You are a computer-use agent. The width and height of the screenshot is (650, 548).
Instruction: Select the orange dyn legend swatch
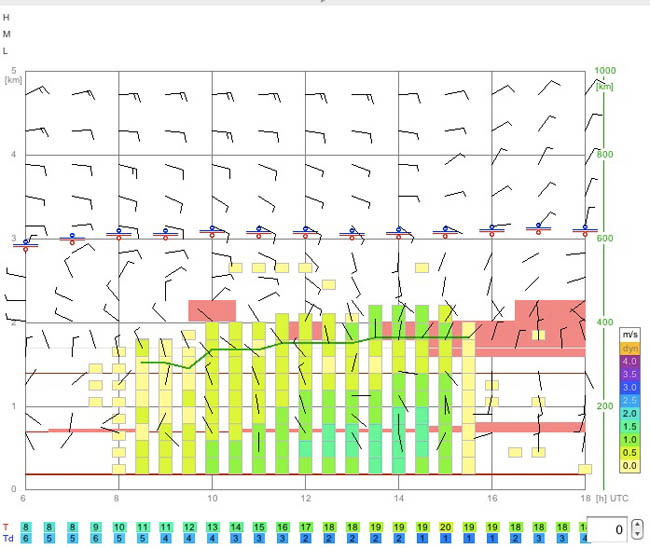(630, 348)
